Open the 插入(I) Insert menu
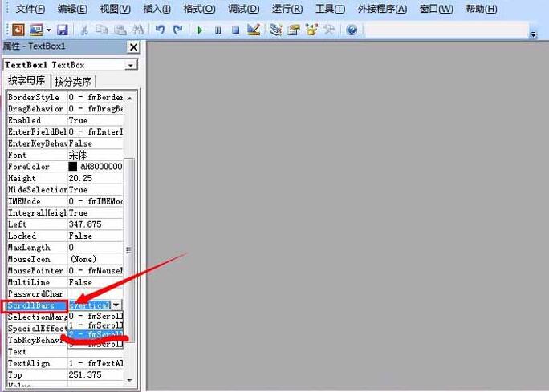The height and width of the screenshot is (392, 549). pyautogui.click(x=156, y=9)
